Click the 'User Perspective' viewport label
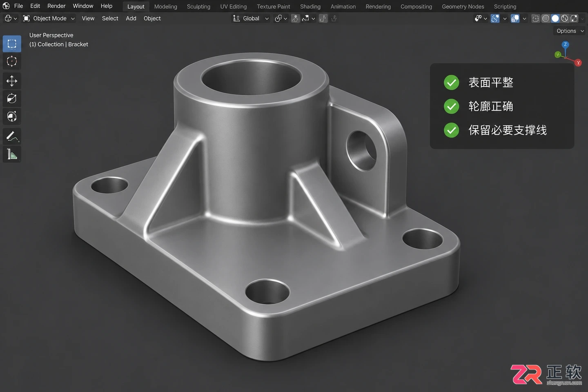The image size is (588, 392). pos(51,35)
